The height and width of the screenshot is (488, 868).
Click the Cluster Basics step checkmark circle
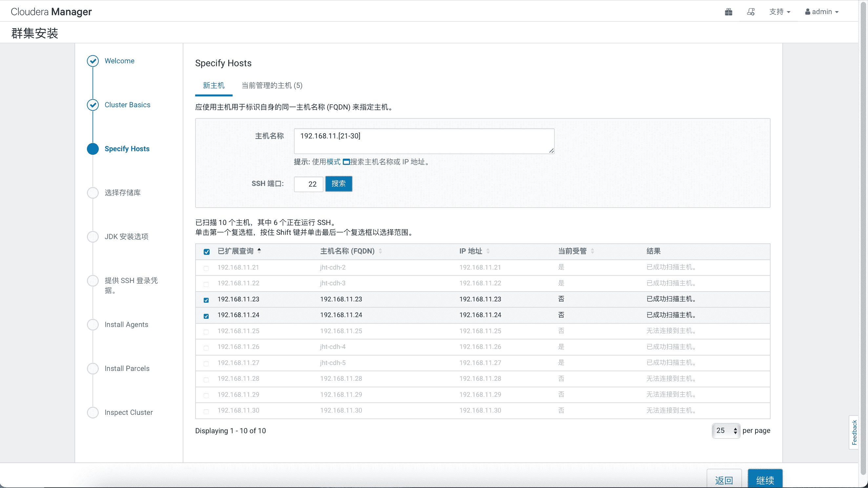pyautogui.click(x=93, y=105)
